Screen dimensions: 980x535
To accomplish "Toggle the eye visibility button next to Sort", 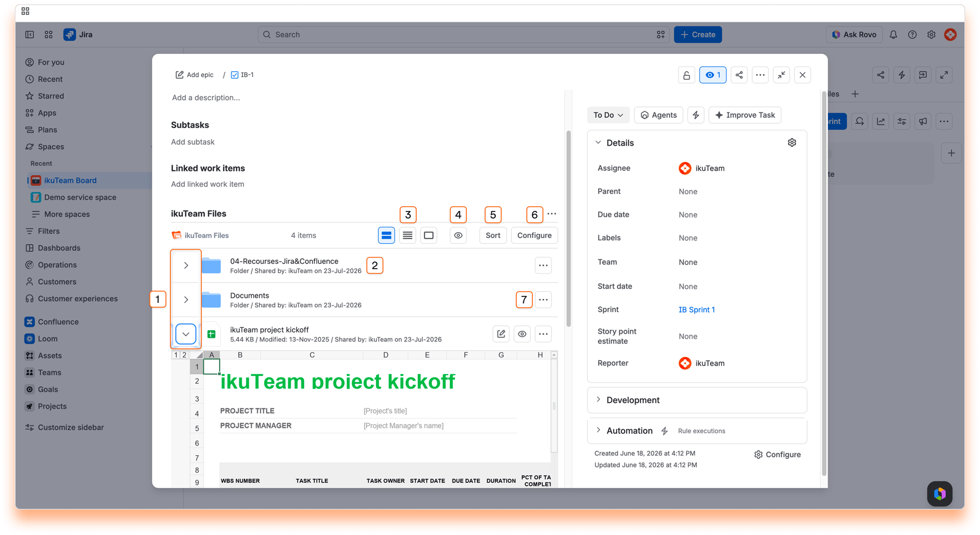I will tap(458, 235).
